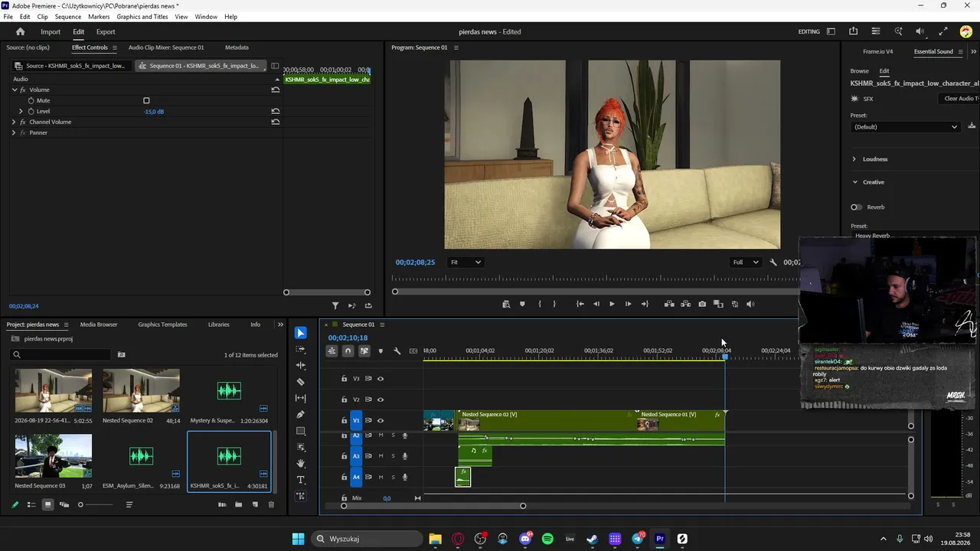Open the Media Browser tab
Screen dimensions: 980x551
[99, 324]
